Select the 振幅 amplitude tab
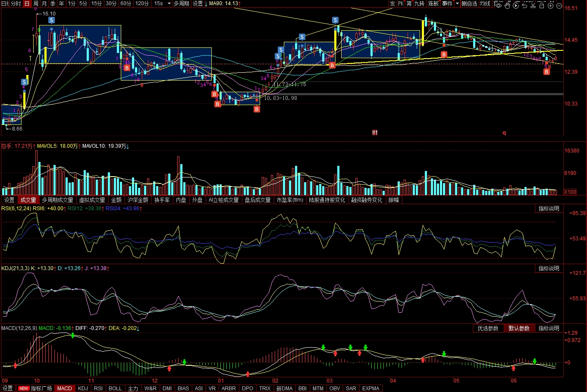Screen dimensions: 587x392 393,200
